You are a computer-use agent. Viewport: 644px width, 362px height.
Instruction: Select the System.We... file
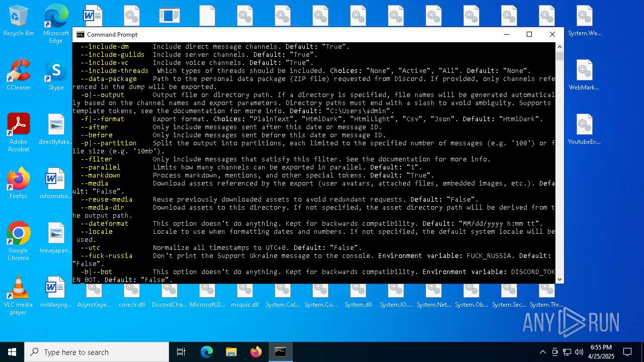585,21
